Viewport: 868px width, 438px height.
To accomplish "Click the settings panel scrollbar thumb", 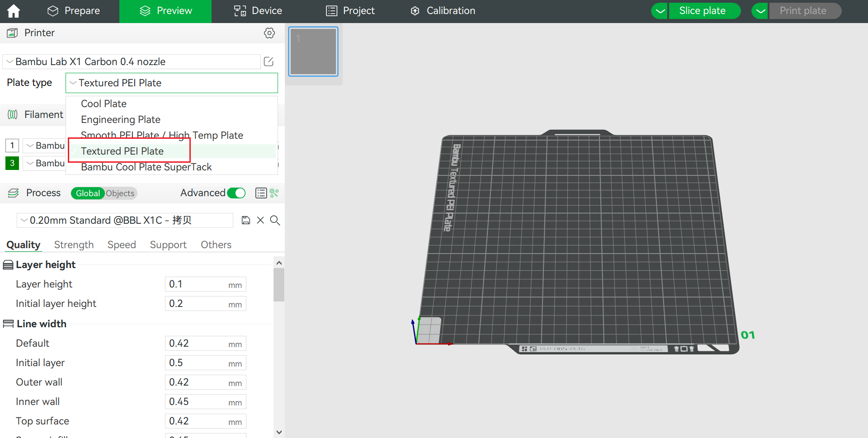I will pos(279,285).
